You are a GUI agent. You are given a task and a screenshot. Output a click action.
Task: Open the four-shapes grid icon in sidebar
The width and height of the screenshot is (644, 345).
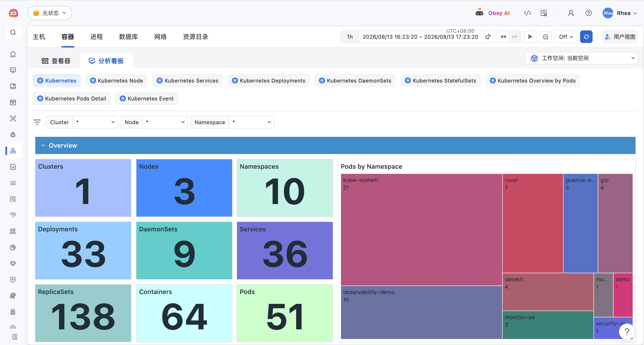tap(13, 231)
